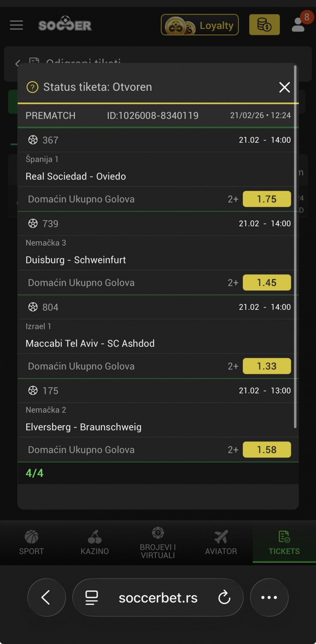Open the Loyalty program button

199,25
